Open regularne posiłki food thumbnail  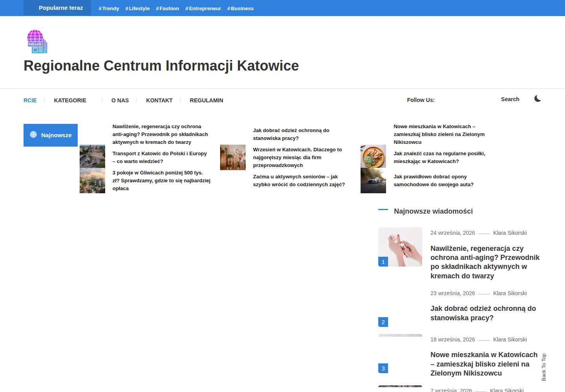point(373,156)
